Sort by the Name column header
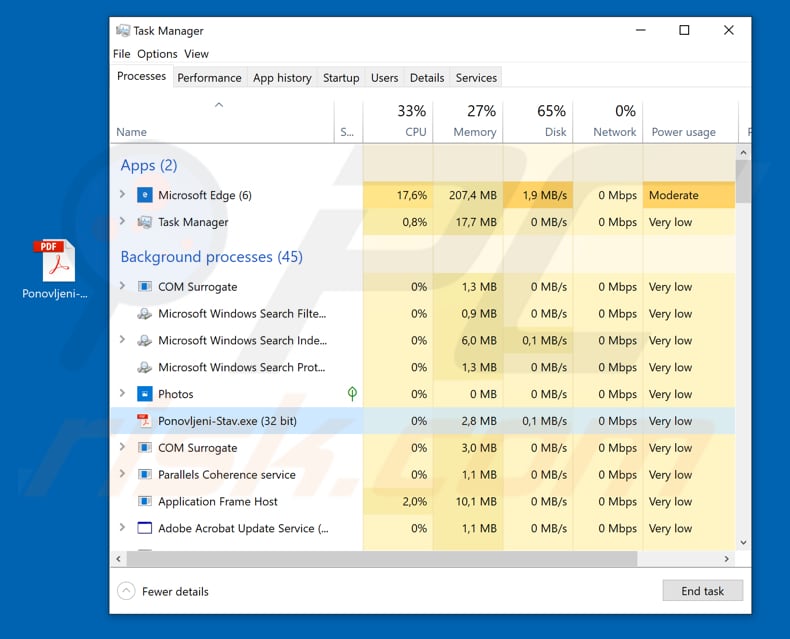 [x=222, y=121]
